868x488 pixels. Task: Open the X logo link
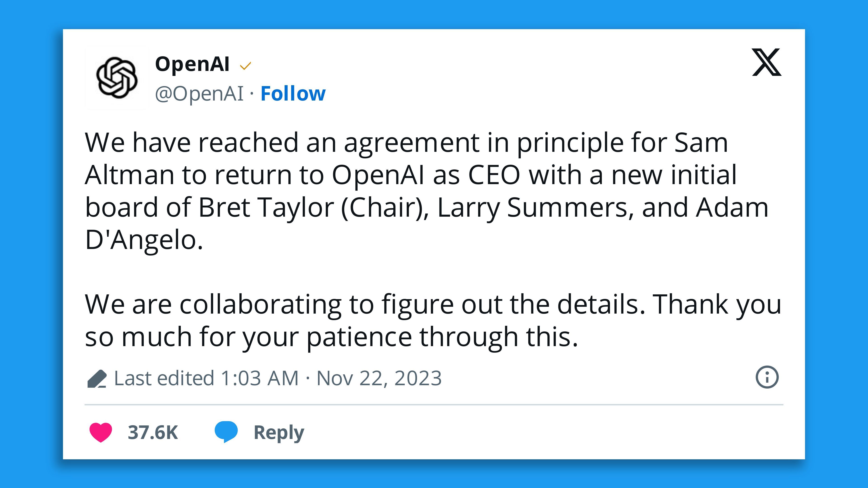pyautogui.click(x=766, y=62)
